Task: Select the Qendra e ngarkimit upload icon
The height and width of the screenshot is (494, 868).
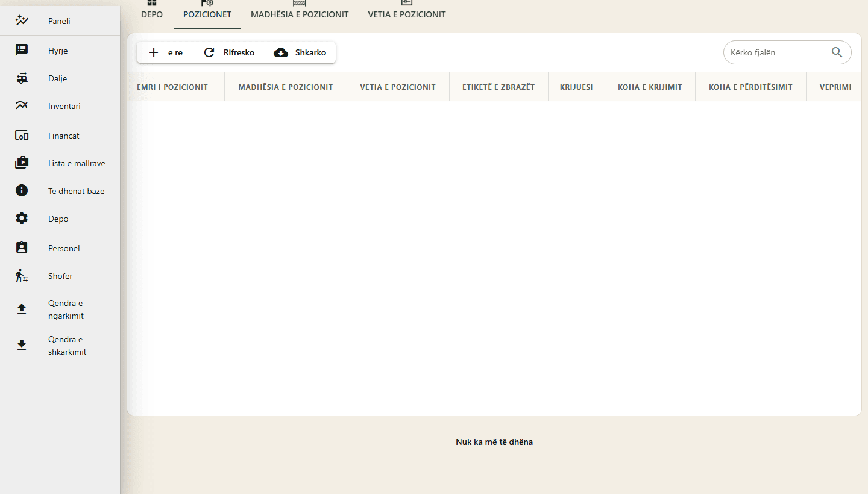Action: pyautogui.click(x=22, y=310)
